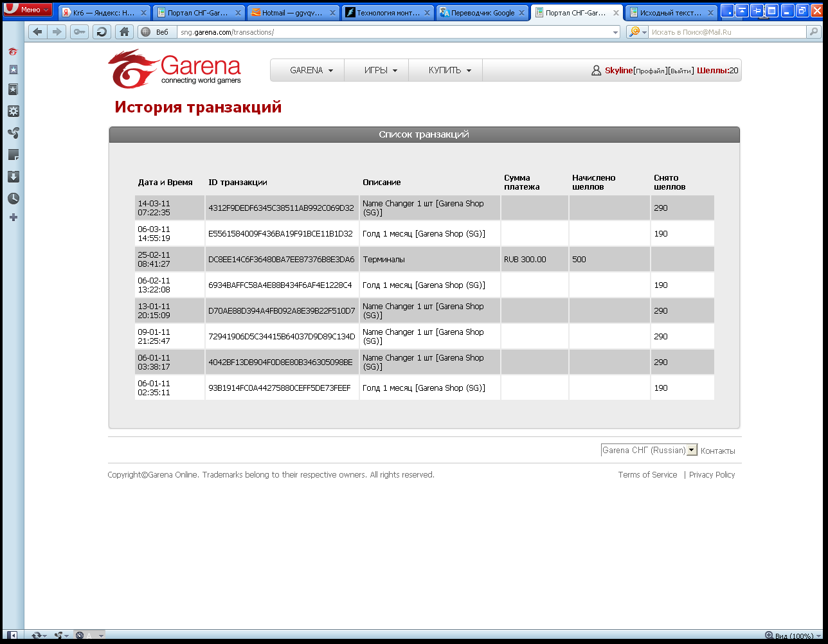The height and width of the screenshot is (644, 828).
Task: Open the search engine selector dropdown
Action: coord(638,32)
